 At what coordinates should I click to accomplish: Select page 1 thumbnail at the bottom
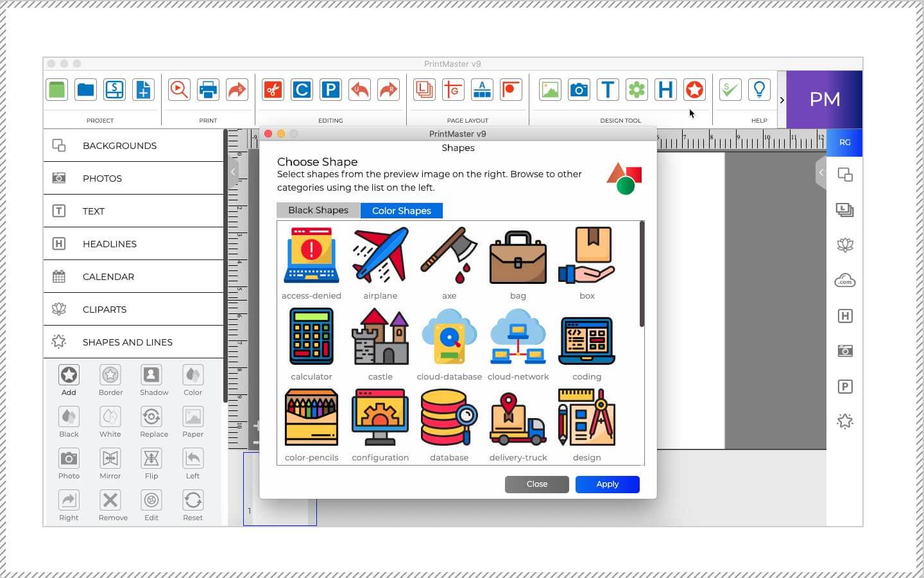point(280,489)
